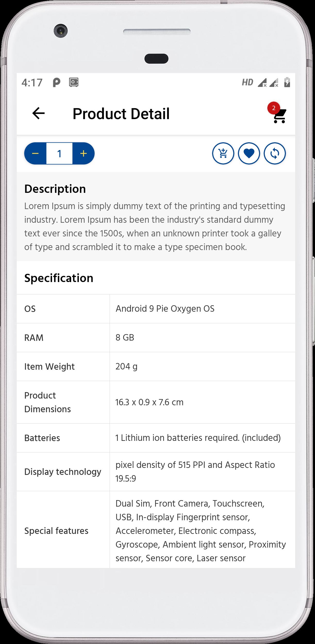Screen dimensions: 315x644
Task: Click the quantity number field
Action: tap(59, 154)
